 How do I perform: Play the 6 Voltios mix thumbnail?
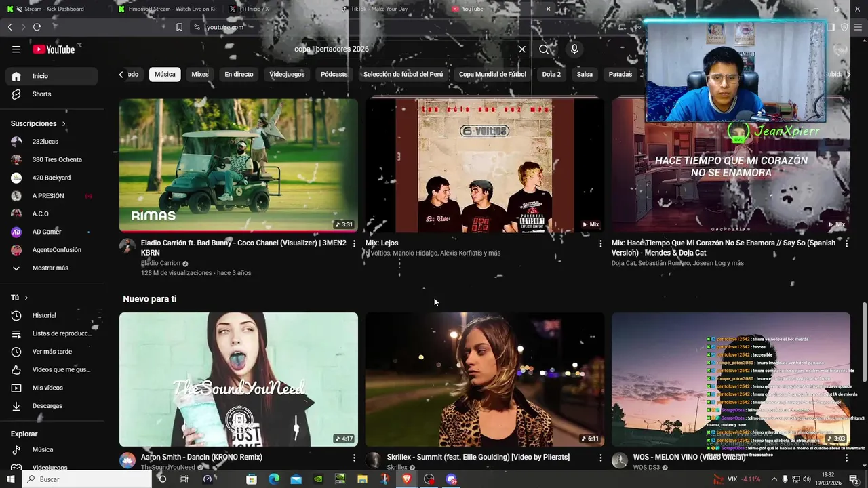[x=485, y=165]
